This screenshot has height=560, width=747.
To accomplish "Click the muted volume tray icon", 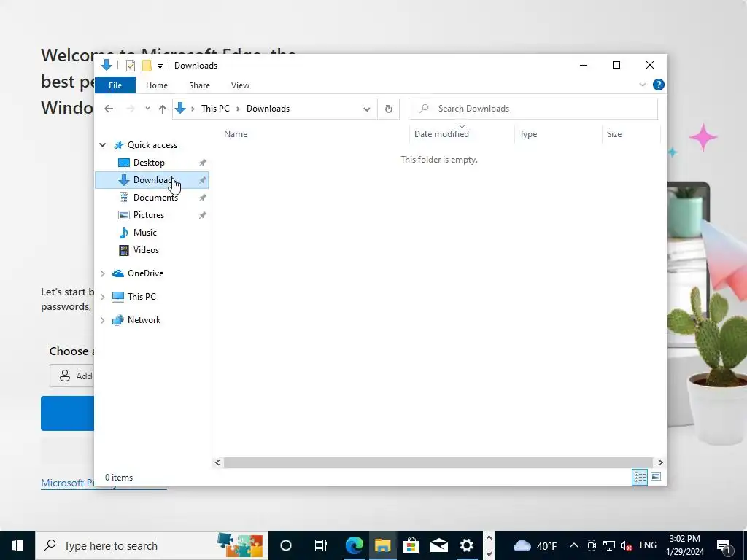I will [627, 545].
